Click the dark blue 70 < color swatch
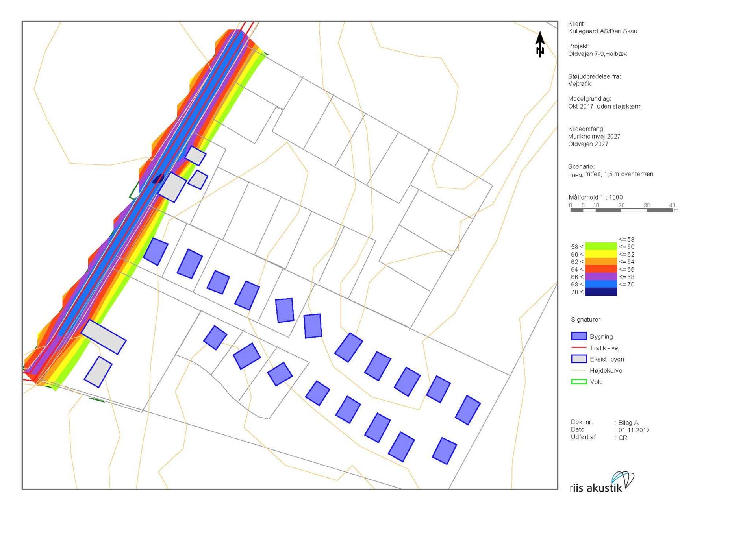The image size is (756, 534). point(601,292)
